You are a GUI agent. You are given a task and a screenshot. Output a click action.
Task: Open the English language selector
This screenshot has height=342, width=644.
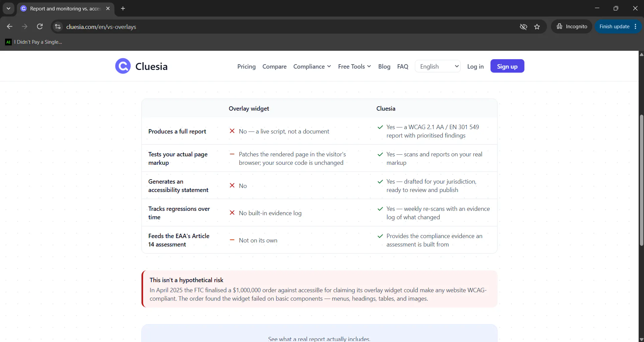click(x=438, y=66)
